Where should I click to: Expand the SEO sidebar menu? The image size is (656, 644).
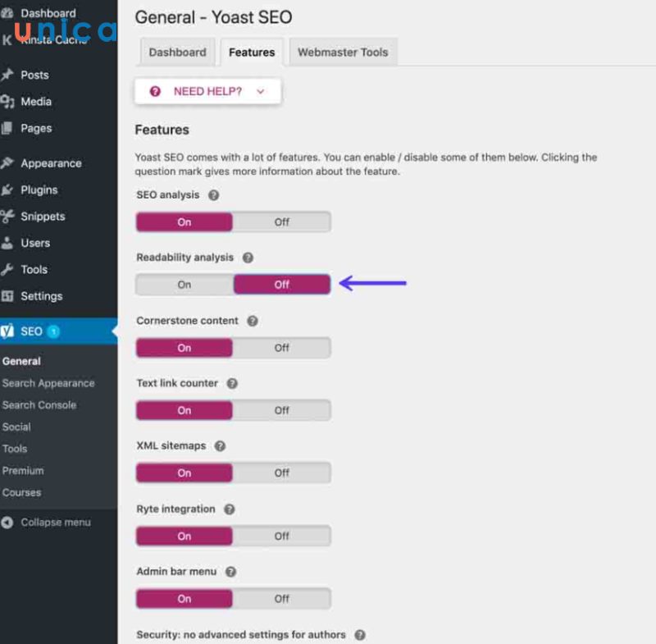click(31, 331)
